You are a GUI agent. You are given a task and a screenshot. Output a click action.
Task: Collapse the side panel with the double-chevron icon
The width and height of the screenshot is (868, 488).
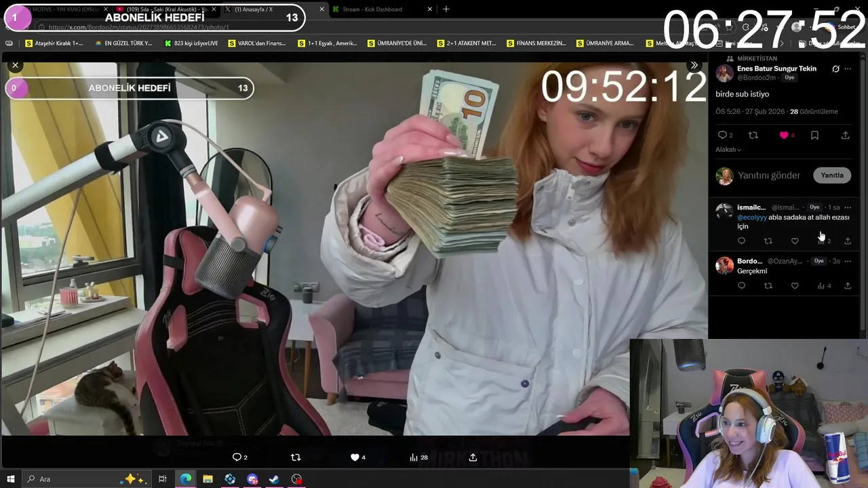click(694, 65)
